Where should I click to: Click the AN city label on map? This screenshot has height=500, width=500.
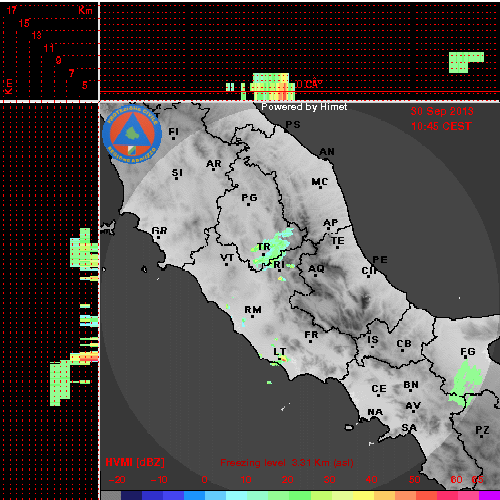click(327, 152)
